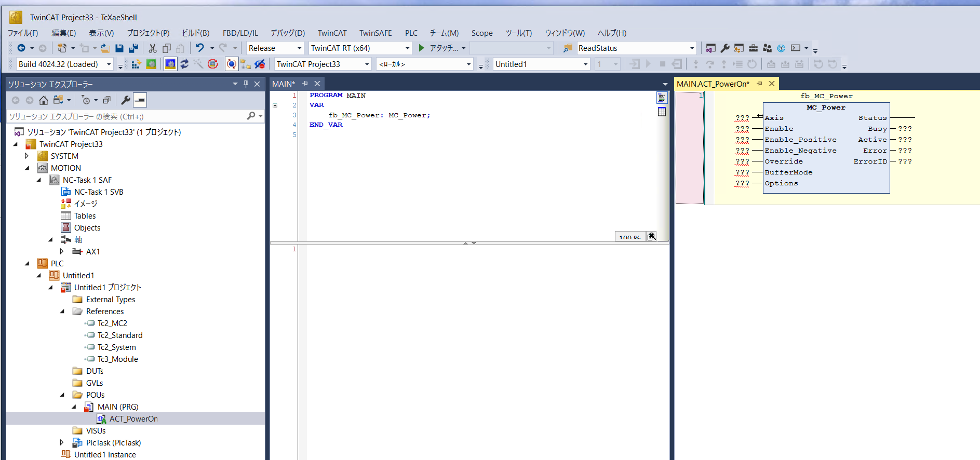Click the Find in Files icon

coord(568,48)
